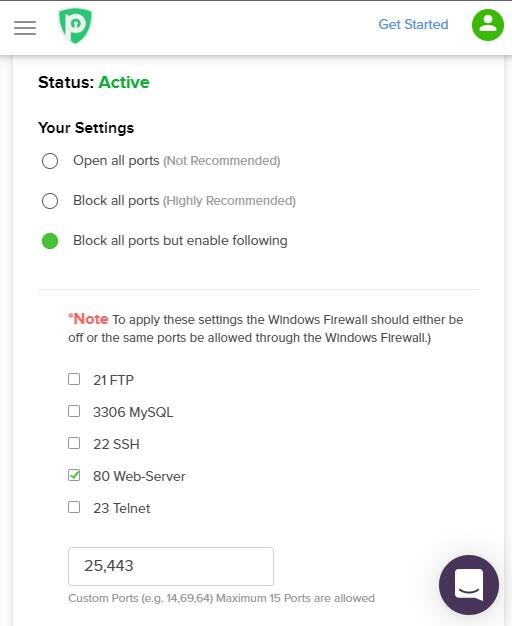Enable the 21 FTP checkbox
The height and width of the screenshot is (626, 512).
click(74, 379)
